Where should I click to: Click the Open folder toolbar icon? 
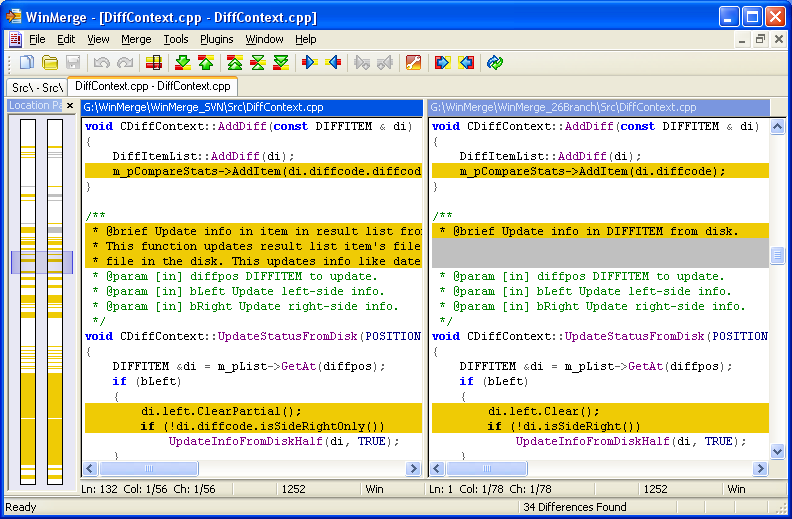[50, 63]
